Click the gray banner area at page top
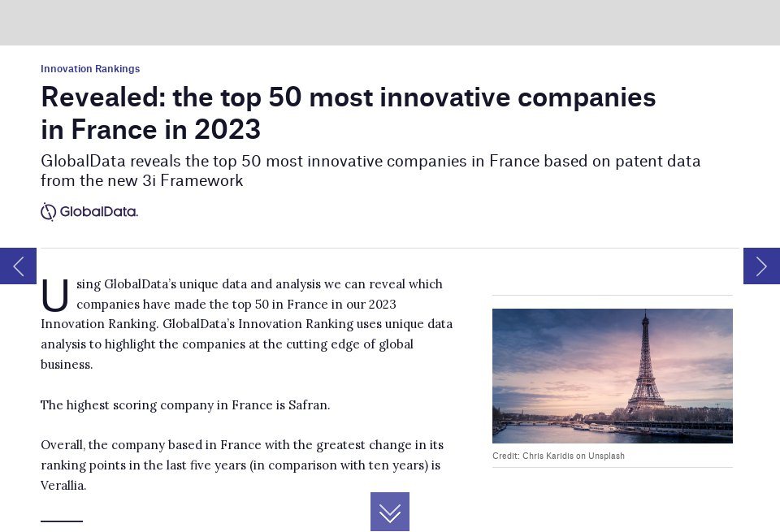 (x=390, y=22)
